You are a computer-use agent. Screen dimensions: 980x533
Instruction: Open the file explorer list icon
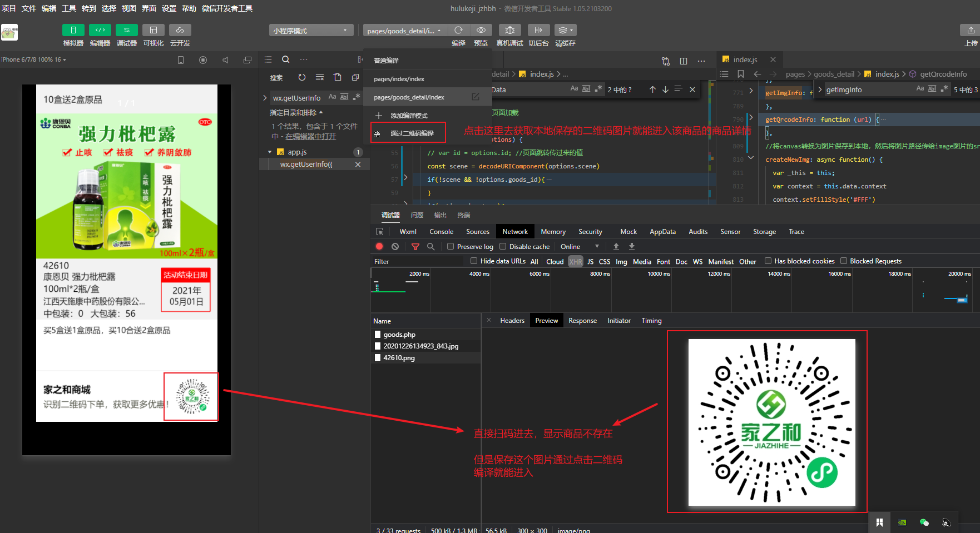click(x=268, y=59)
